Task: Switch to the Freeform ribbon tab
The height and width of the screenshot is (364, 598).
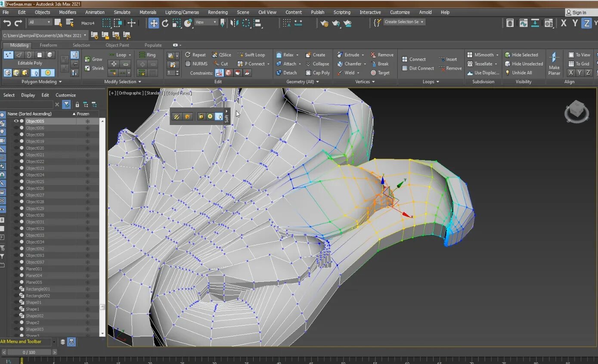Action: [48, 45]
